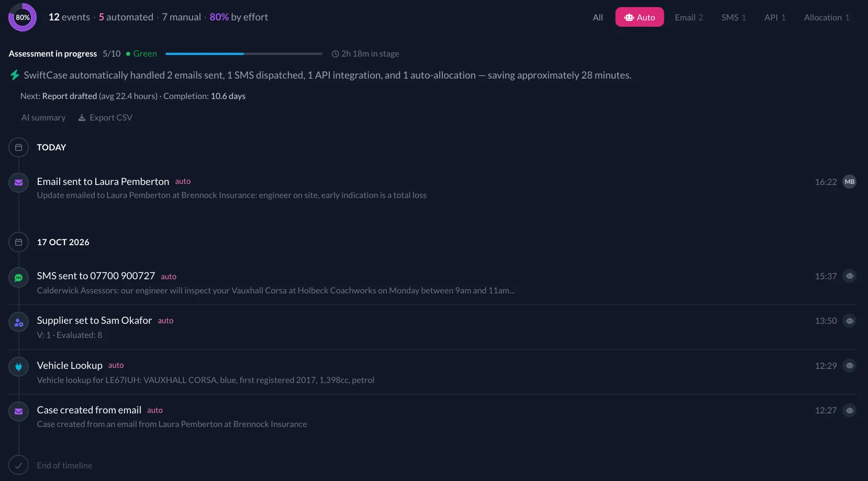Filter timeline by Allocation events
The height and width of the screenshot is (481, 868).
click(827, 17)
